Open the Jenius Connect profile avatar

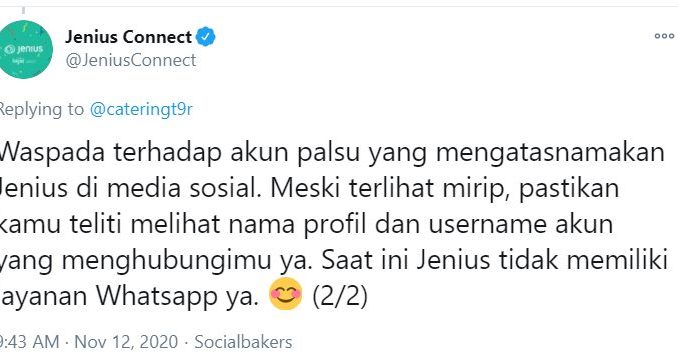click(x=25, y=50)
